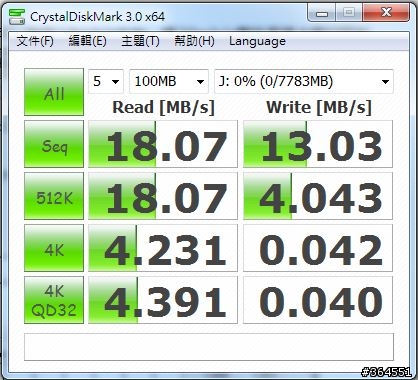418x380 pixels.
Task: Click the Write [MB/s] column header
Action: tap(319, 108)
